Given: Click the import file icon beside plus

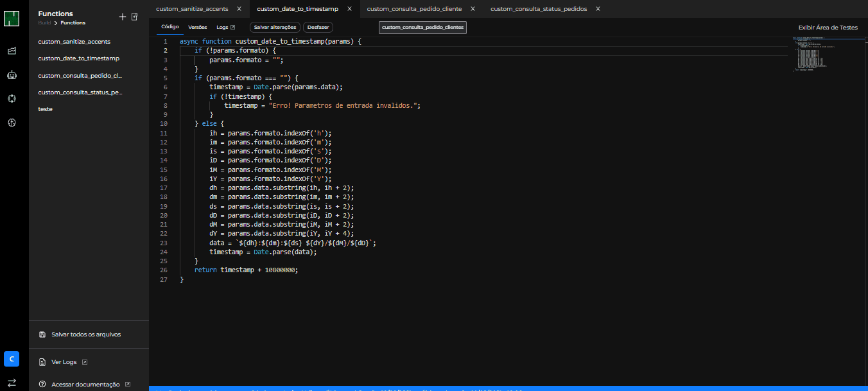Looking at the screenshot, I should point(135,17).
